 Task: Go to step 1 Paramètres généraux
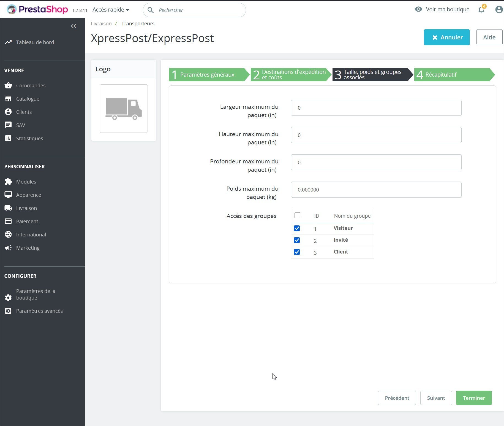209,75
